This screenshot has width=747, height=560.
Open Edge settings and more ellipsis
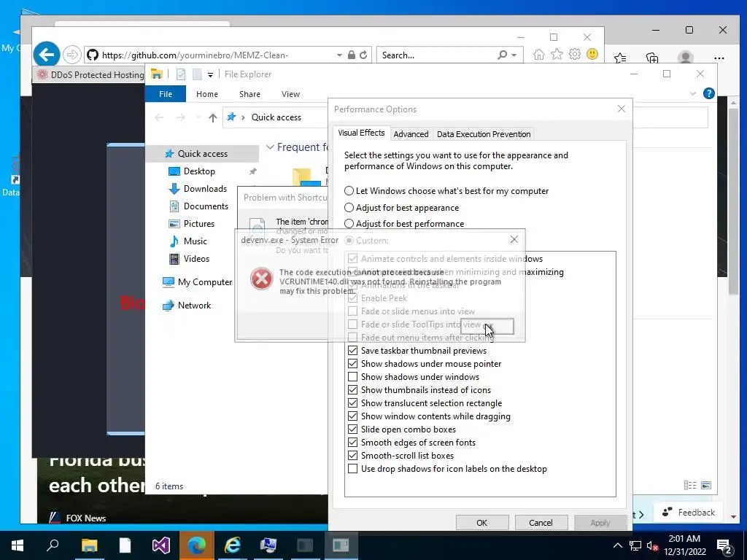tap(719, 58)
